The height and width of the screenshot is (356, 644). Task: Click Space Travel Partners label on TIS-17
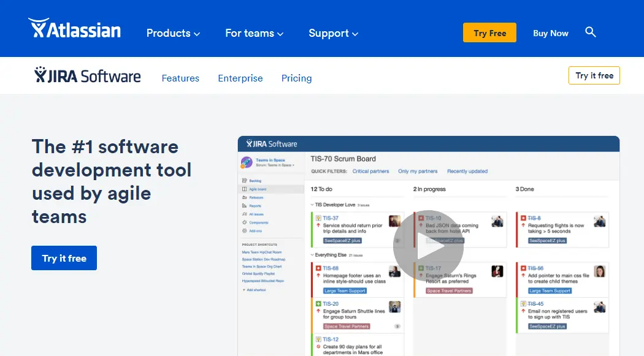449,291
